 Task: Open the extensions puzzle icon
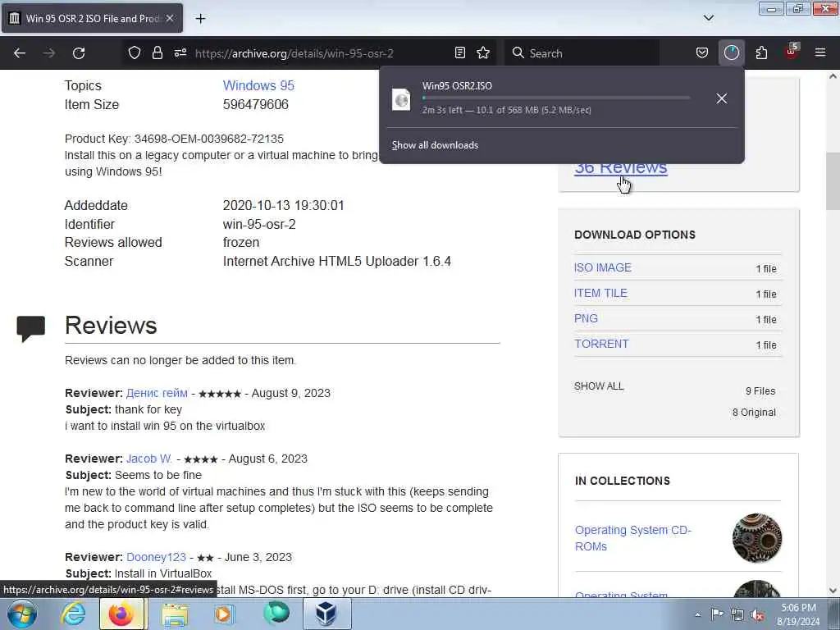click(x=761, y=53)
